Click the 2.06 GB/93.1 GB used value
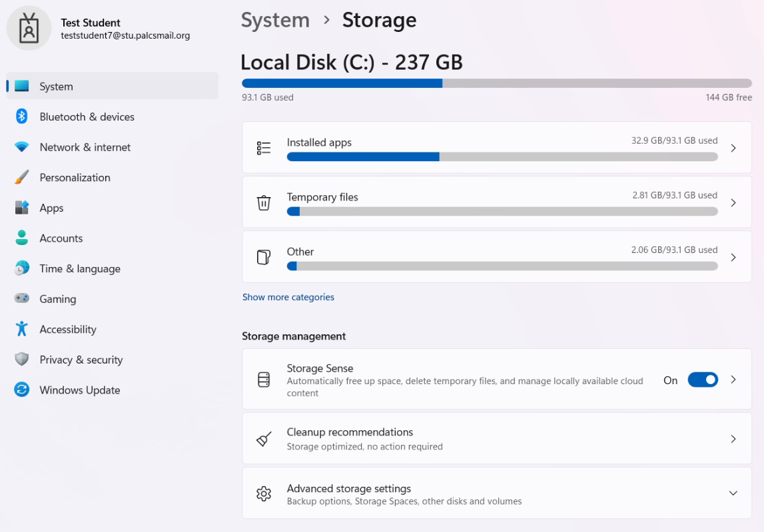Image resolution: width=764 pixels, height=532 pixels. click(674, 250)
